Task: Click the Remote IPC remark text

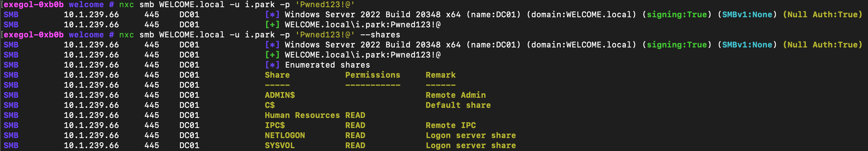Action: tap(451, 125)
